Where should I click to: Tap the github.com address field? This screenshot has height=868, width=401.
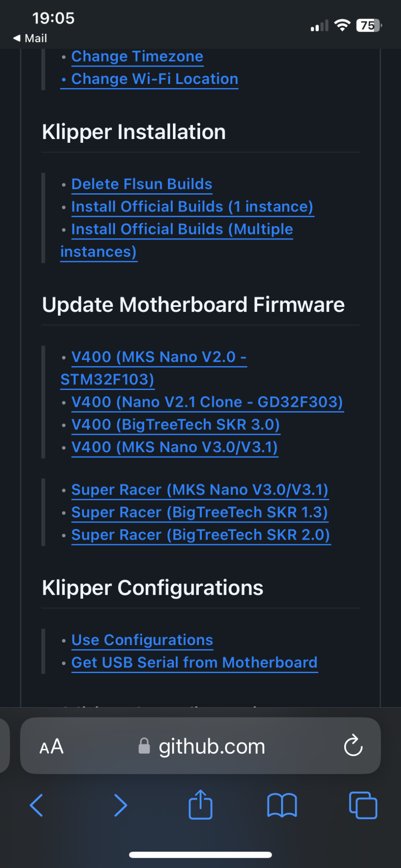pyautogui.click(x=200, y=746)
